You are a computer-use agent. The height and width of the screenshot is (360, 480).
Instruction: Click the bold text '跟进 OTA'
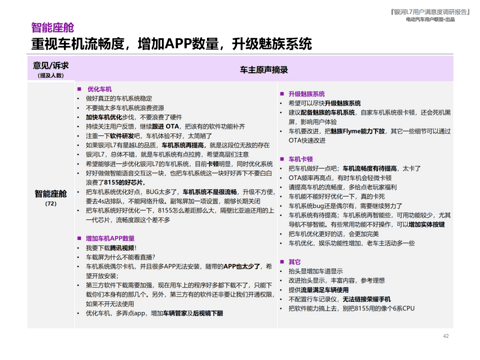click(166, 127)
